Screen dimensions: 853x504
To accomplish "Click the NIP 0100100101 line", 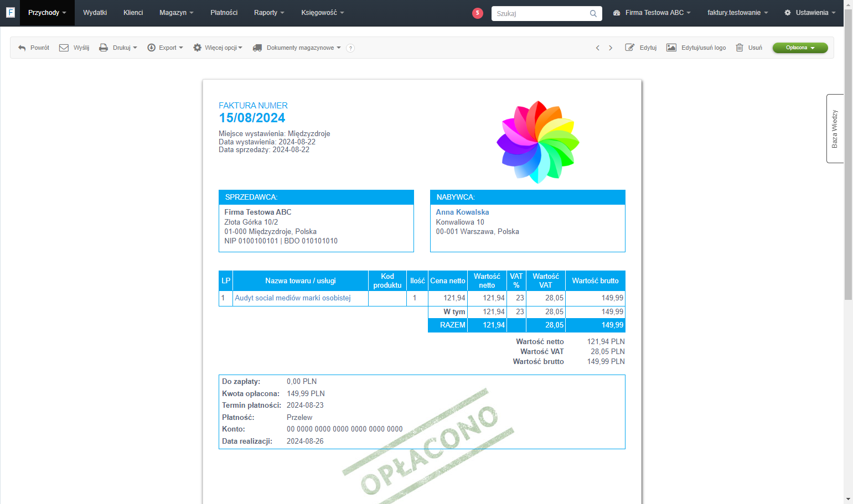I will pos(251,241).
